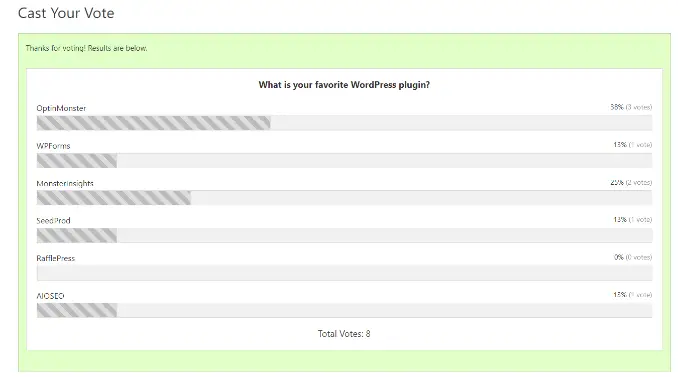
Task: Click the Total Votes count text
Action: pyautogui.click(x=344, y=334)
